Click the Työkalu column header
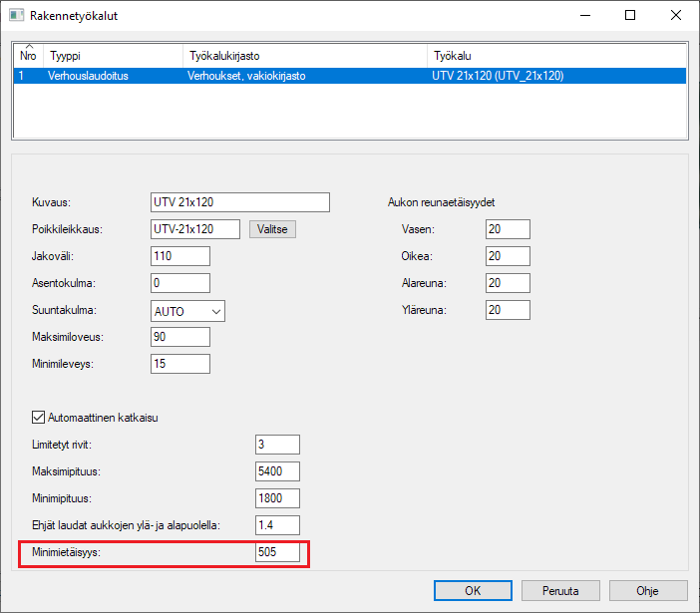Screen dimensions: 700x613 click(x=554, y=56)
